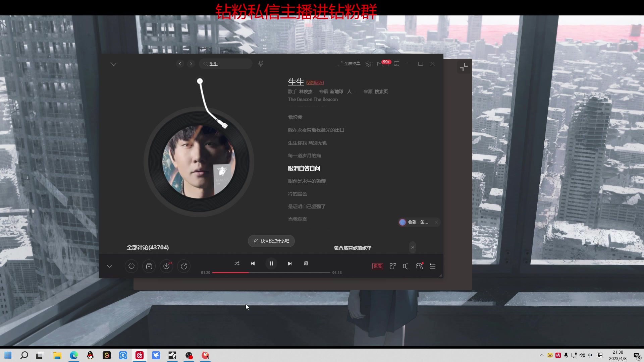
Task: Click the volume speaker icon
Action: (406, 266)
